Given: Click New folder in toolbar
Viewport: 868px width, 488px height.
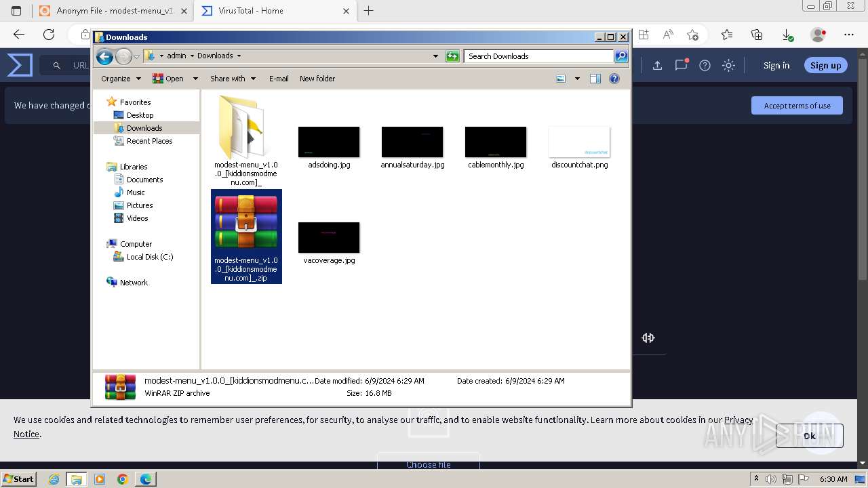Looking at the screenshot, I should point(317,79).
